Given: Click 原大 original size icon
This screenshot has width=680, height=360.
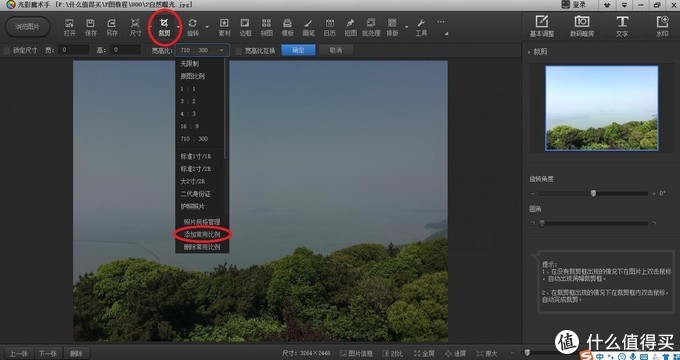Looking at the screenshot, I should (487, 353).
